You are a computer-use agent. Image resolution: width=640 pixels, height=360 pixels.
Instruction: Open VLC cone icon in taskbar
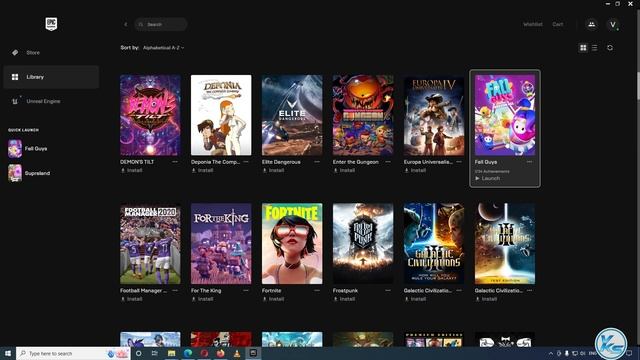tap(237, 353)
